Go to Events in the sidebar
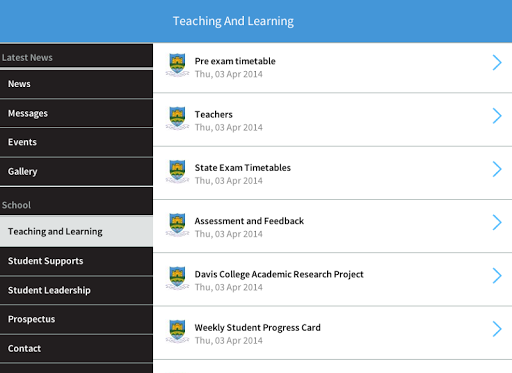Image resolution: width=512 pixels, height=373 pixels. pos(76,142)
